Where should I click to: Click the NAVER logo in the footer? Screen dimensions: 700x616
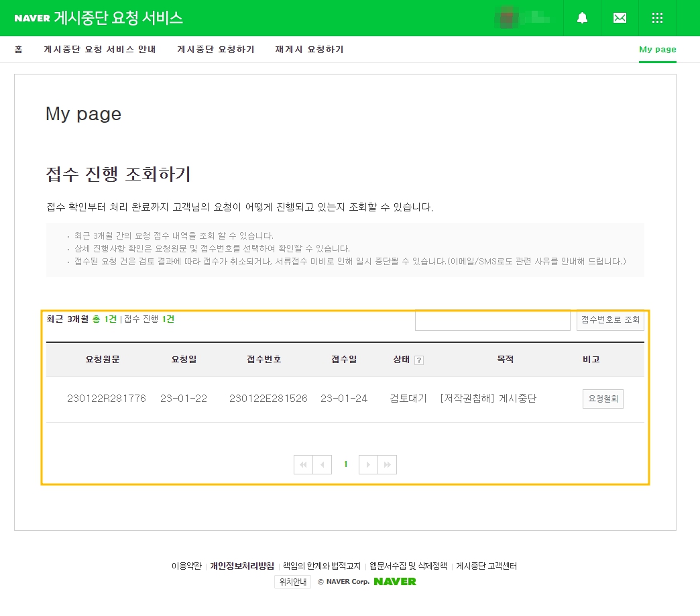394,581
